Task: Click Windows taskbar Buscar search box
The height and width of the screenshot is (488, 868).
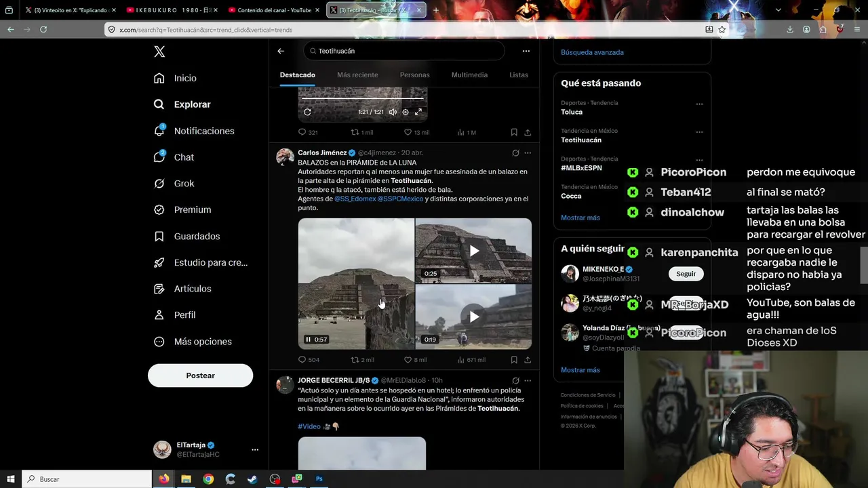Action: click(87, 479)
